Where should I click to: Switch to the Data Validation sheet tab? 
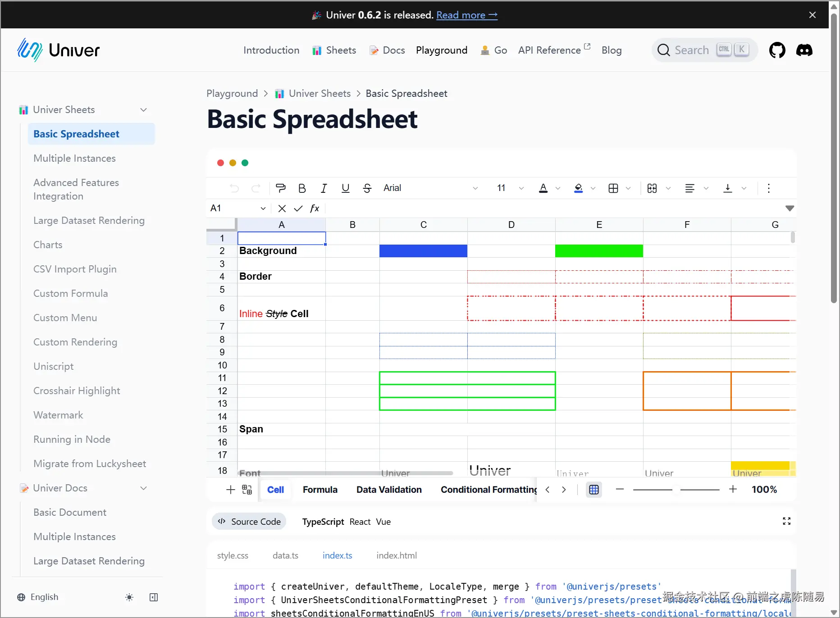tap(389, 490)
